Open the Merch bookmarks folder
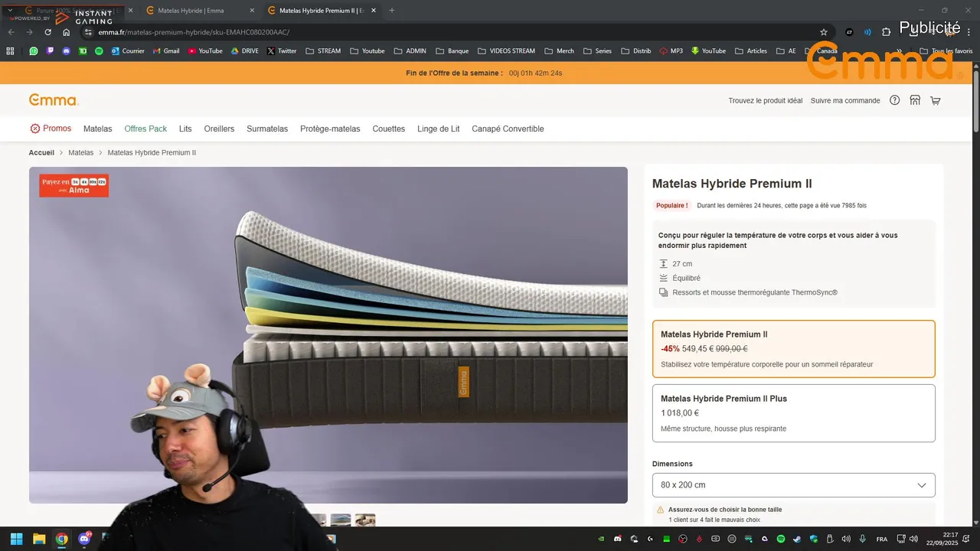Image resolution: width=980 pixels, height=551 pixels. (x=559, y=51)
